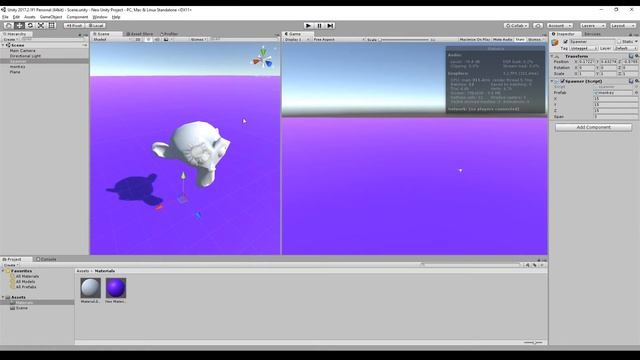This screenshot has width=640, height=360.
Task: Open the scene effects image dropdown
Action: pos(167,40)
